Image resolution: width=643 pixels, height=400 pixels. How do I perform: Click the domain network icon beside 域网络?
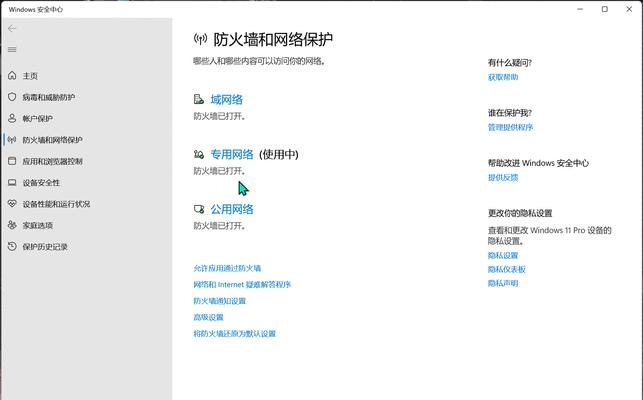[199, 99]
